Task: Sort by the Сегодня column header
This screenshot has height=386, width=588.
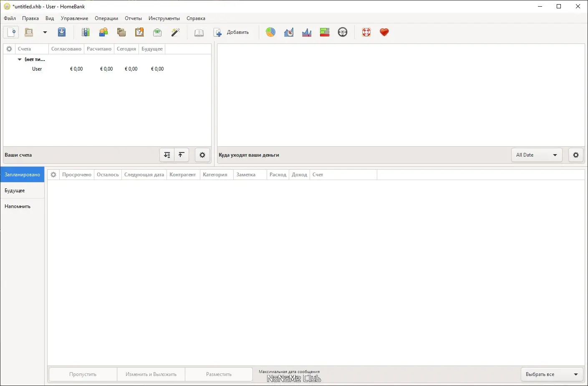Action: click(x=126, y=49)
